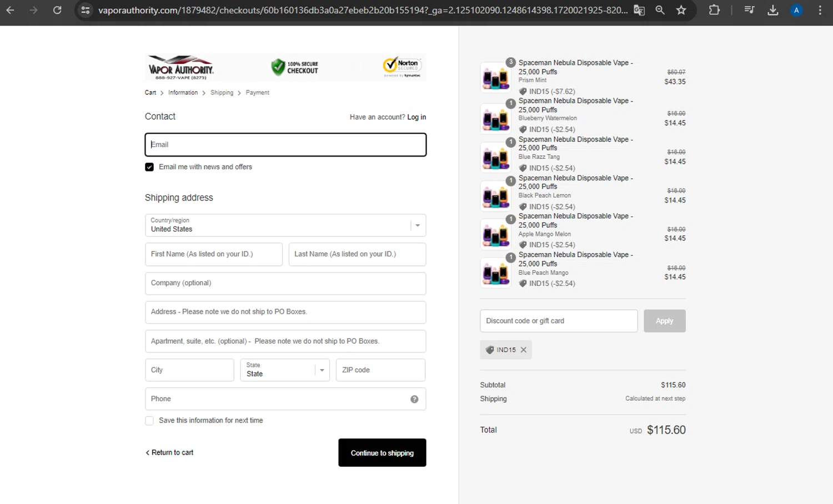Image resolution: width=833 pixels, height=504 pixels.
Task: Select the Shipping breadcrumb step
Action: [x=222, y=93]
